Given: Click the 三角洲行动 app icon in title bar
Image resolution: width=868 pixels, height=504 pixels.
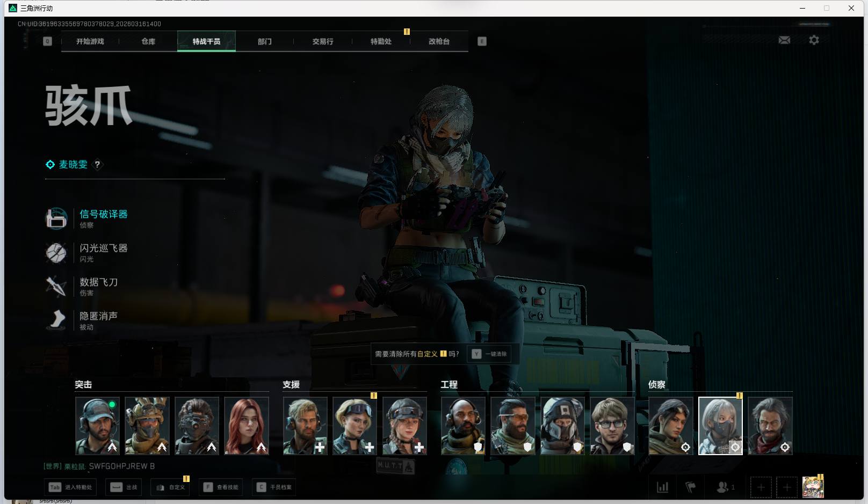Looking at the screenshot, I should click(x=13, y=8).
